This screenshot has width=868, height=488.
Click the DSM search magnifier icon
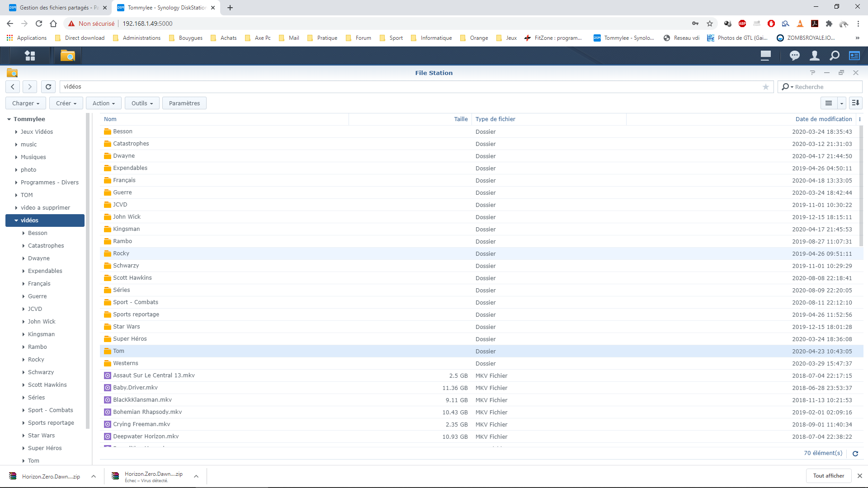click(834, 56)
